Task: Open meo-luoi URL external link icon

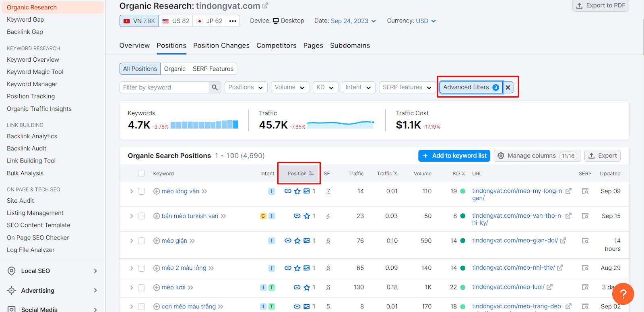Action: [549, 287]
